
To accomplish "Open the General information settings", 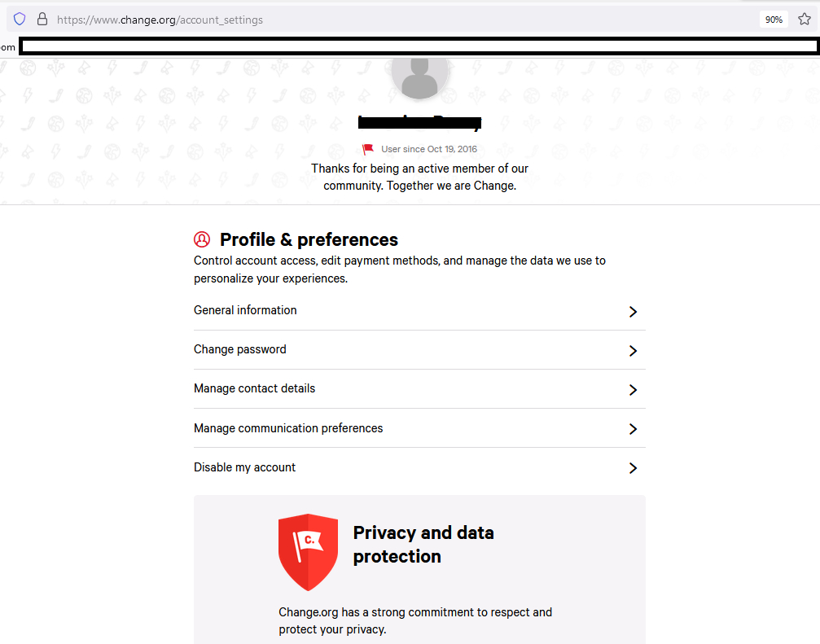I will [245, 310].
